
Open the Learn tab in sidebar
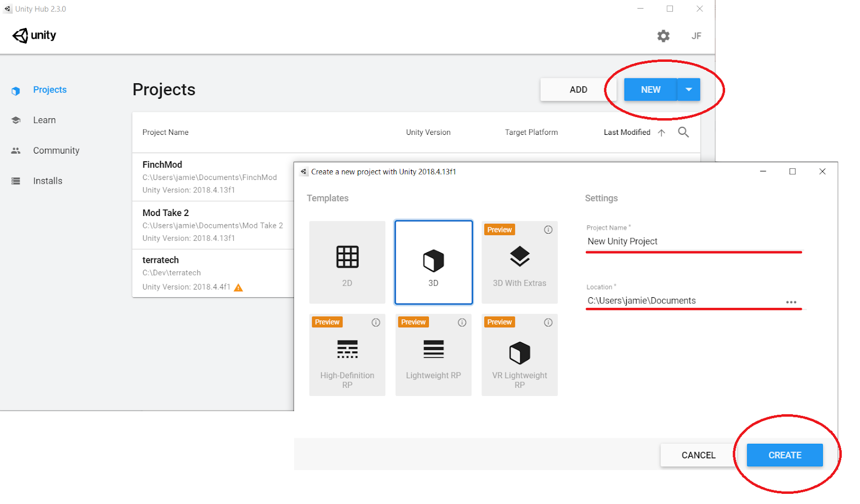44,120
